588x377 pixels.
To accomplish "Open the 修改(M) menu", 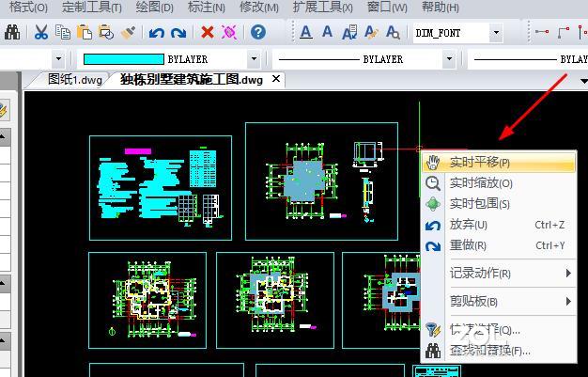I will coord(258,7).
